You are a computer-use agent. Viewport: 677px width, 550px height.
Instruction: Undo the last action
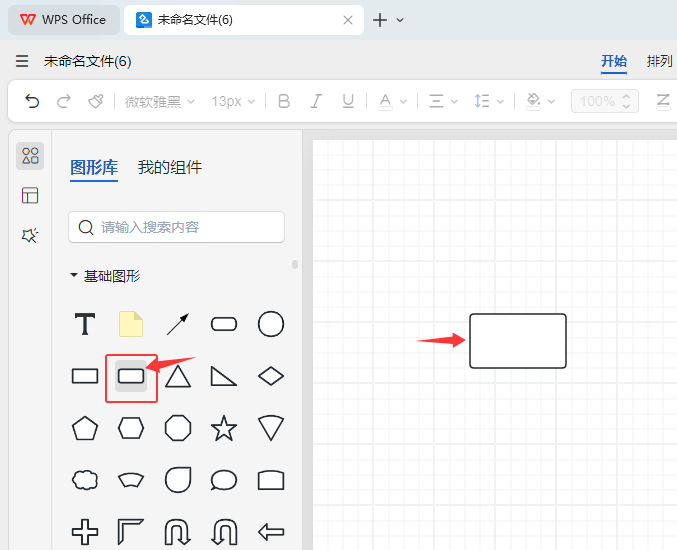coord(32,101)
